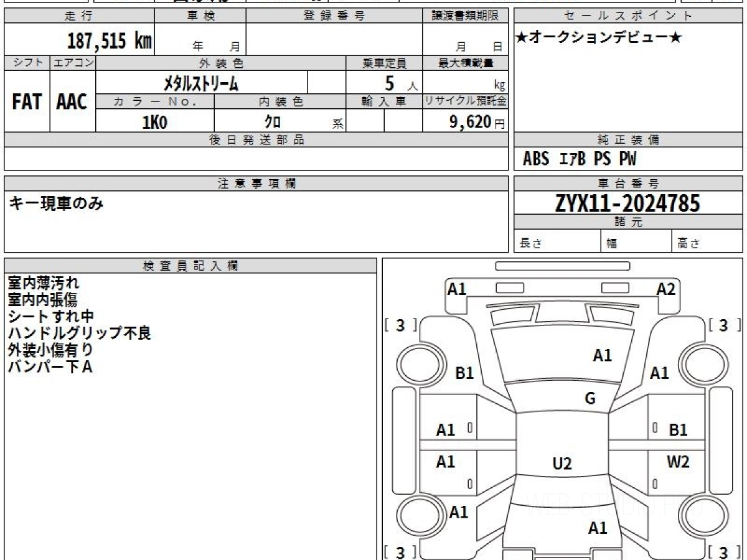Click the 輸入車 header
Image resolution: width=747 pixels, height=560 pixels.
[384, 101]
